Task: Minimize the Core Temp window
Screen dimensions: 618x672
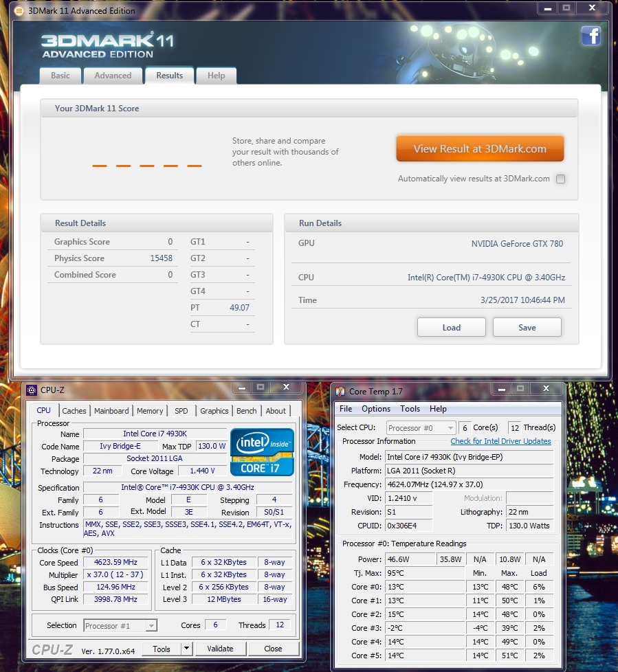Action: [x=501, y=389]
